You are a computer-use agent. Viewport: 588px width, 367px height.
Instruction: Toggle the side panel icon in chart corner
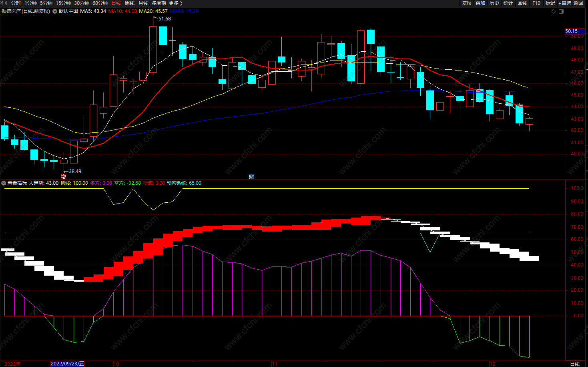coord(561,11)
